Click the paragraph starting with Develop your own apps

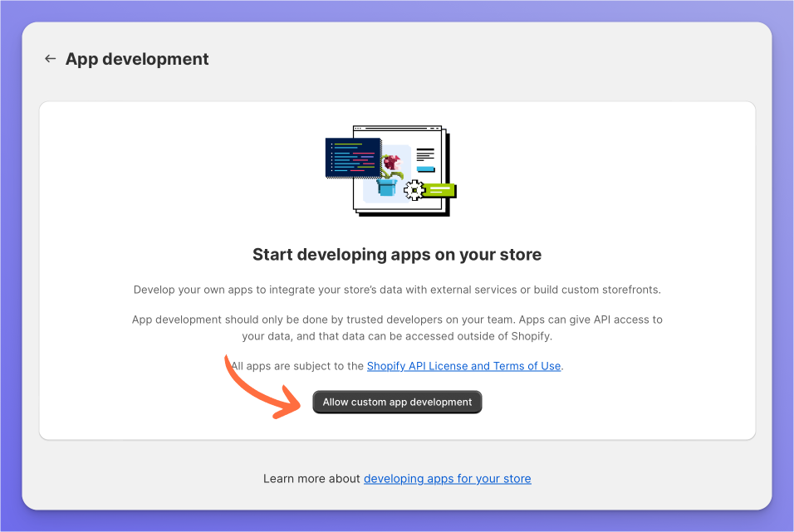coord(397,290)
